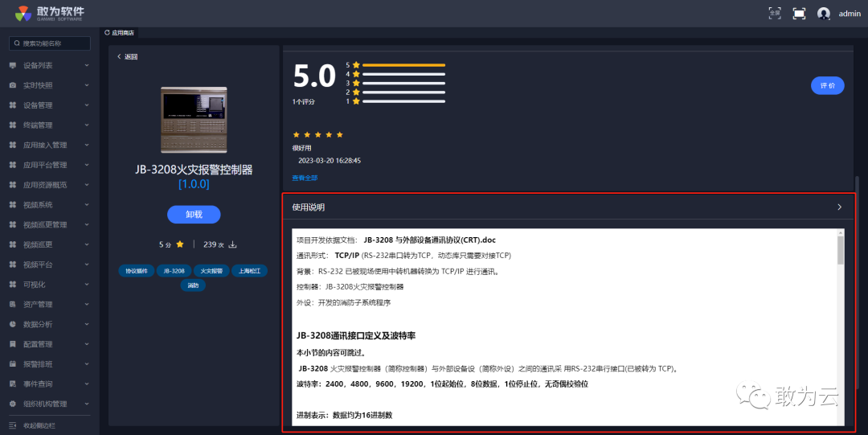868x435 pixels.
Task: Click the 应用平台管理 sidebar icon
Action: (13, 165)
